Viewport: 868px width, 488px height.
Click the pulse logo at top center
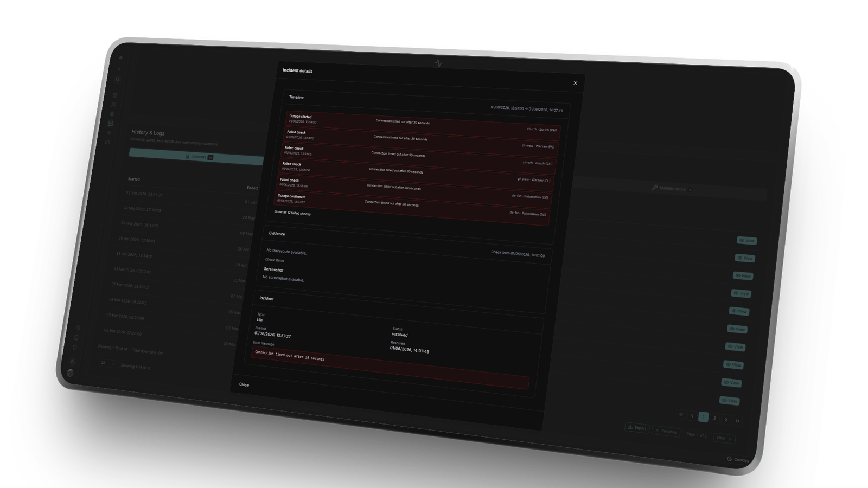[x=438, y=63]
